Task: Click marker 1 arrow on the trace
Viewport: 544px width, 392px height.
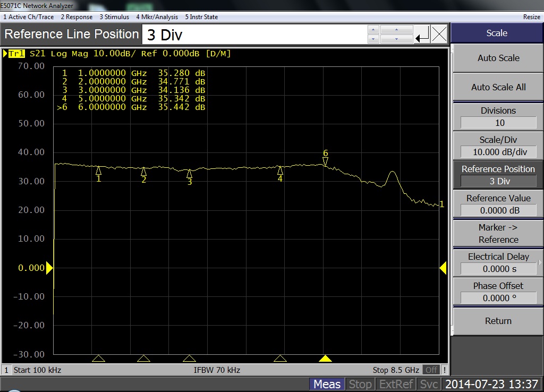Action: pos(98,171)
